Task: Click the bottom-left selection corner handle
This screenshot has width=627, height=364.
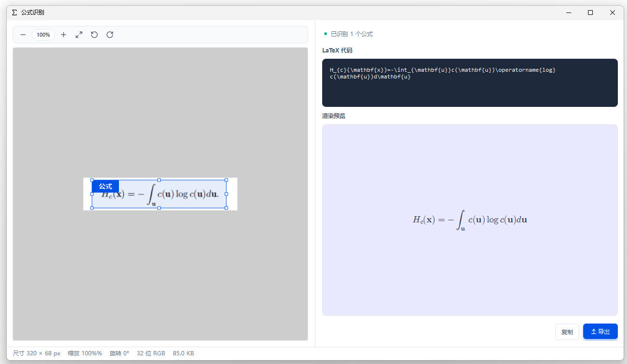Action: (x=92, y=208)
